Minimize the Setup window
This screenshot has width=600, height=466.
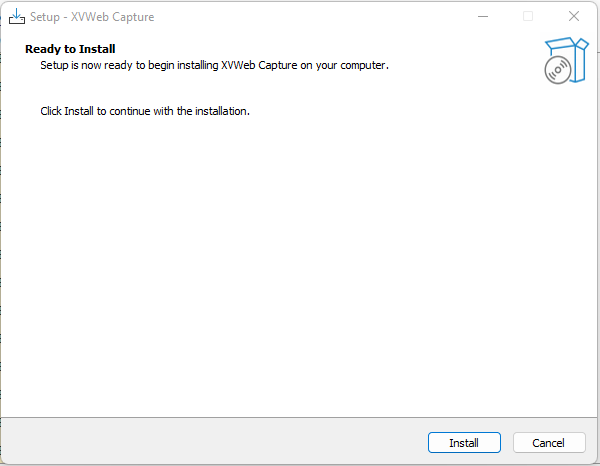482,17
